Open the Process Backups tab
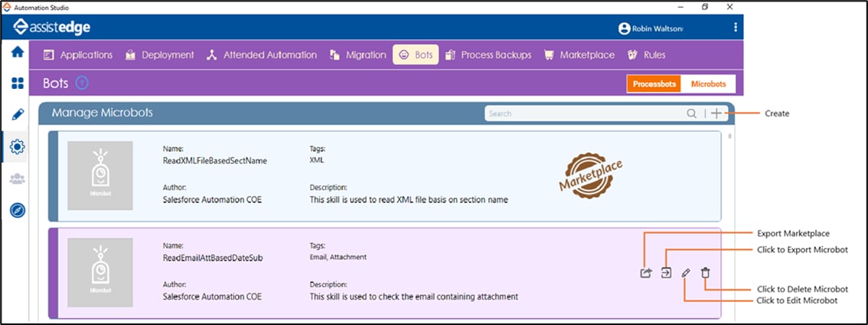Viewport: 868px width, 325px height. tap(488, 55)
